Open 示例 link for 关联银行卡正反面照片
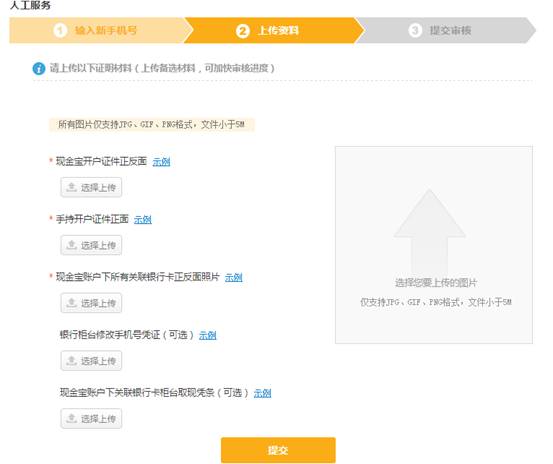This screenshot has width=553, height=464. 233,277
